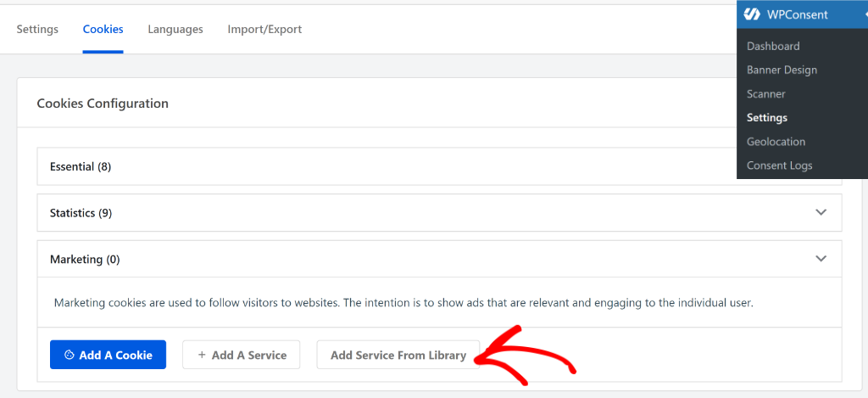The image size is (868, 398).
Task: Click the Cookies Configuration heading
Action: click(103, 103)
